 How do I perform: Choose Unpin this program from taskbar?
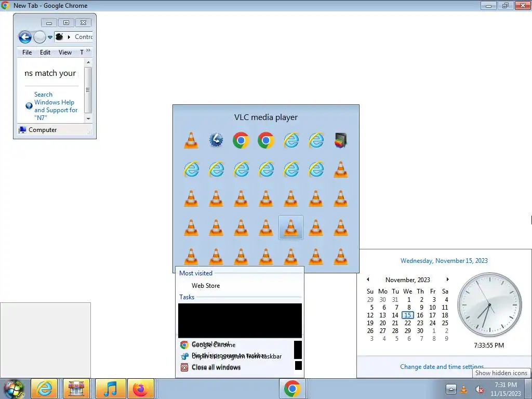[x=236, y=356]
